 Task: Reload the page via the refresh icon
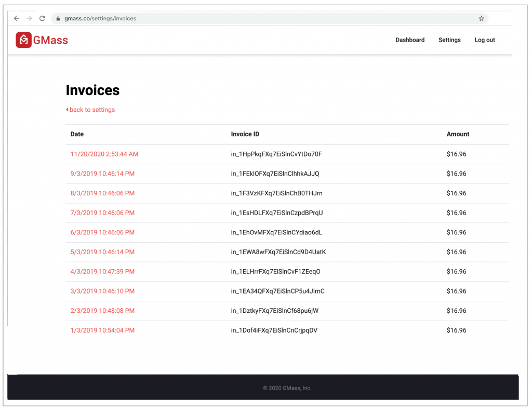point(43,18)
